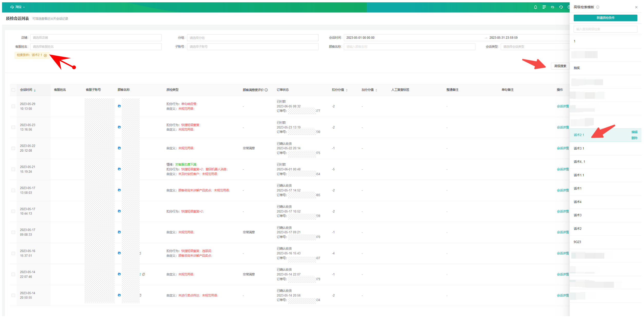This screenshot has width=644, height=319.
Task: Open the notification bell icon
Action: click(x=535, y=7)
